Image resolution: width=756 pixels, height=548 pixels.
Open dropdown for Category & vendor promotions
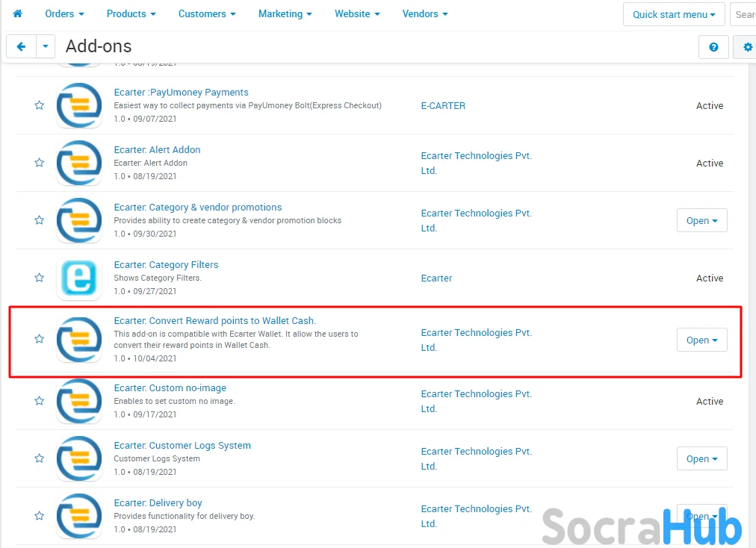[x=701, y=220]
